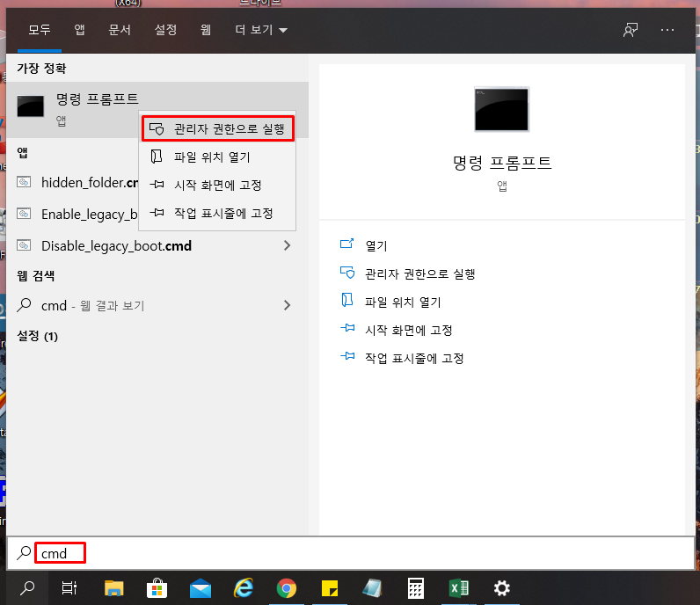
Task: Choose 파일 위치 열기 in context menu
Action: pyautogui.click(x=218, y=157)
